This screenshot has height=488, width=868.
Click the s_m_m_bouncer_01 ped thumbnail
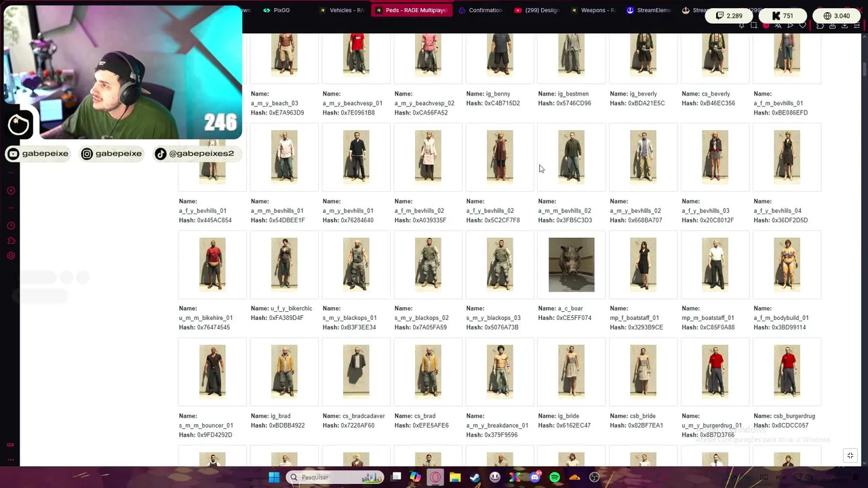click(212, 371)
